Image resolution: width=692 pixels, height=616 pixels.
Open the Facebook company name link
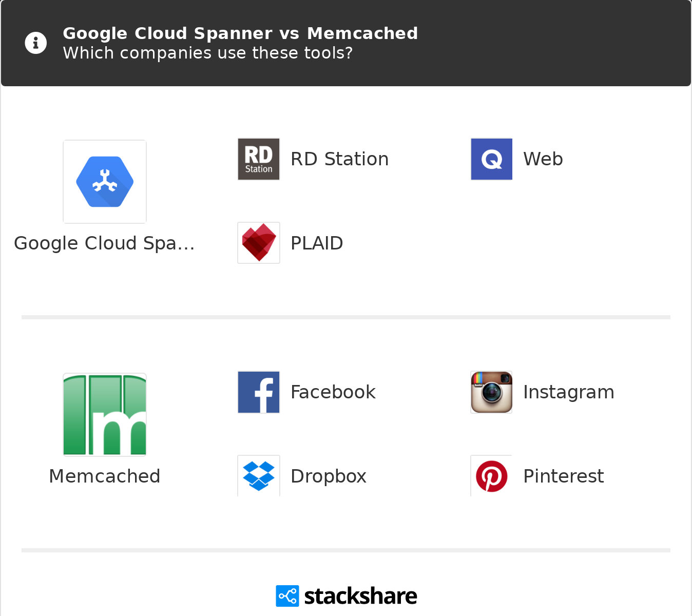[333, 392]
